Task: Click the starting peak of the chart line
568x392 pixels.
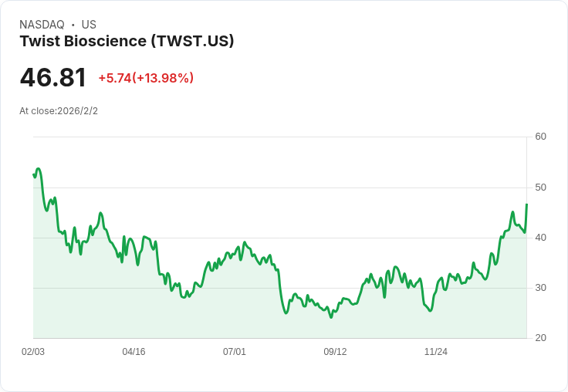Action: (x=39, y=169)
